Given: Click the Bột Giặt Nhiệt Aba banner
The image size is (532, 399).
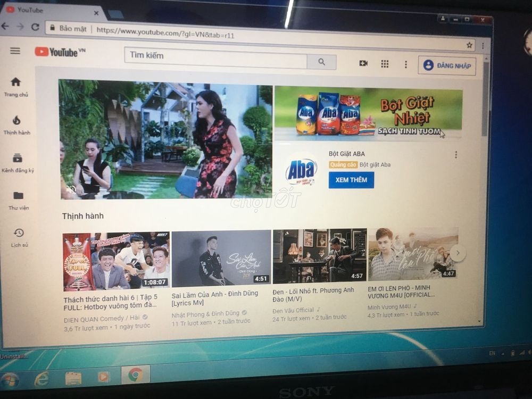Looking at the screenshot, I should (x=369, y=113).
